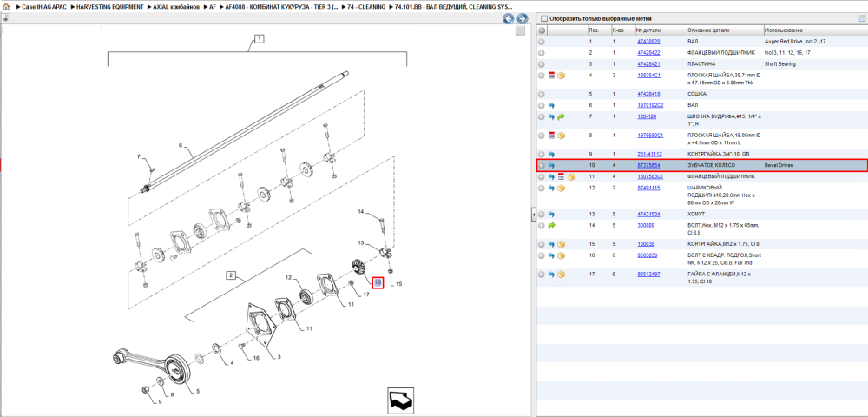Collapse parts panel using the splitter handle
Screen dimensions: 868x417
[534, 214]
